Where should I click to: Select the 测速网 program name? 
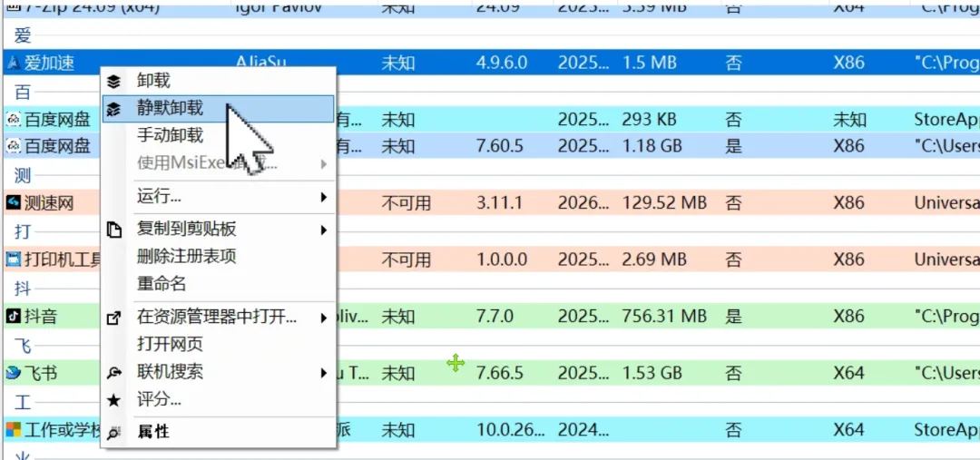[49, 202]
